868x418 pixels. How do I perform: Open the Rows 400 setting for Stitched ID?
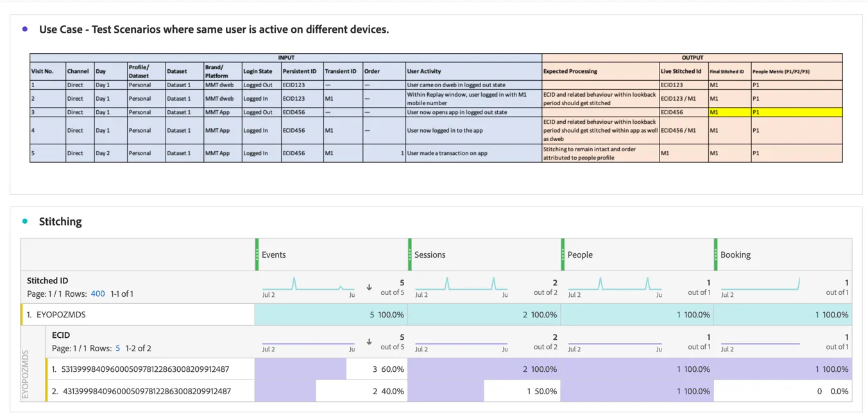click(98, 294)
